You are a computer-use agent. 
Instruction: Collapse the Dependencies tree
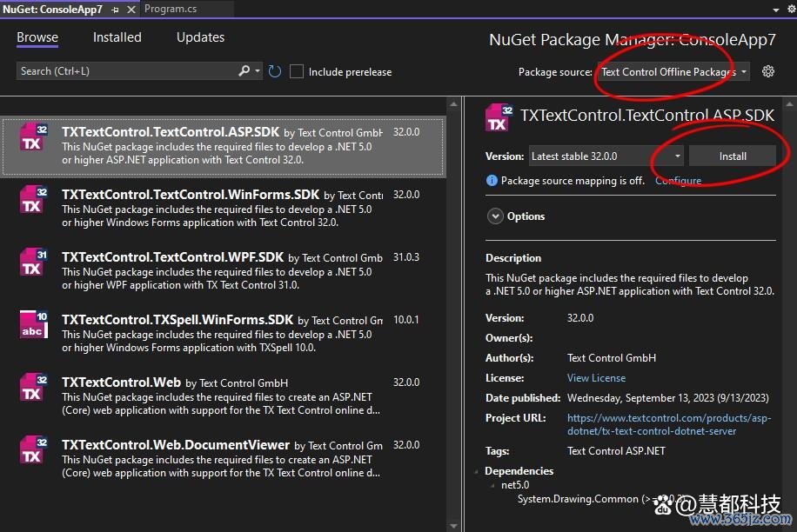[x=477, y=472]
